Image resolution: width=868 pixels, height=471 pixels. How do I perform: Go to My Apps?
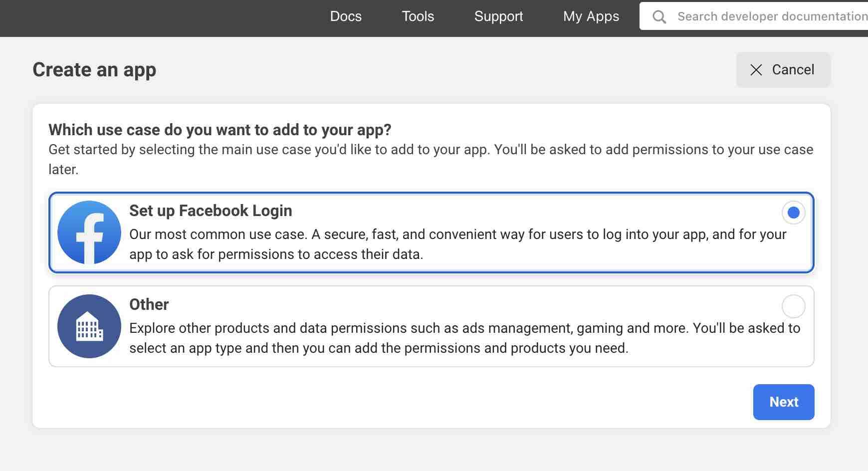coord(591,16)
